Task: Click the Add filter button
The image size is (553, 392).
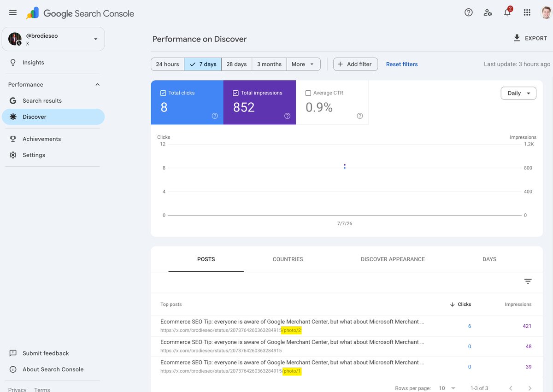Action: 355,64
